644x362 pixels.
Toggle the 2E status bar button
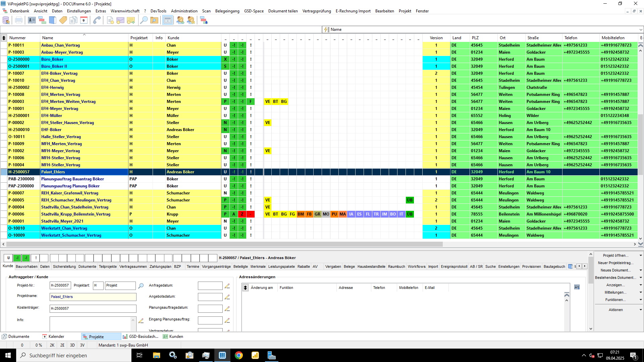point(62,345)
